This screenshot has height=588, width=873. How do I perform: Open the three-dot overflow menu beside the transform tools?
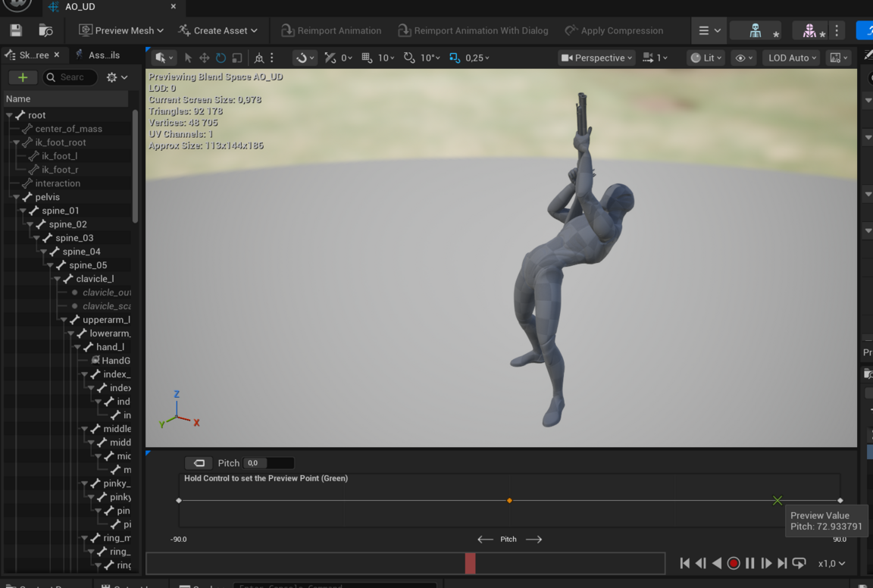tap(272, 58)
